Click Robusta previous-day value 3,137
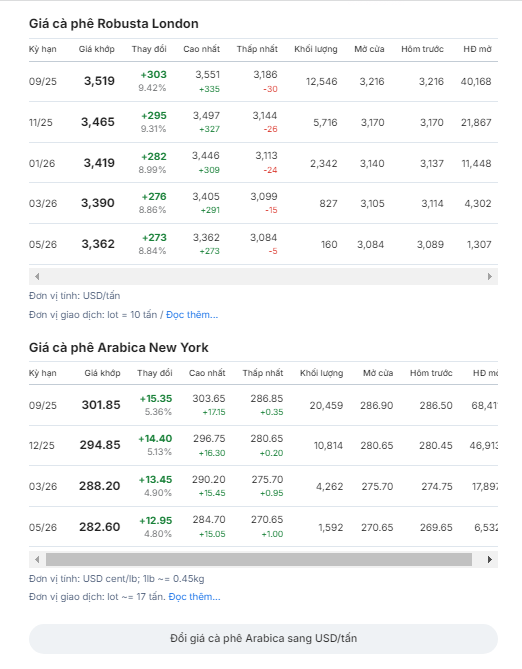The width and height of the screenshot is (522, 669). [432, 163]
